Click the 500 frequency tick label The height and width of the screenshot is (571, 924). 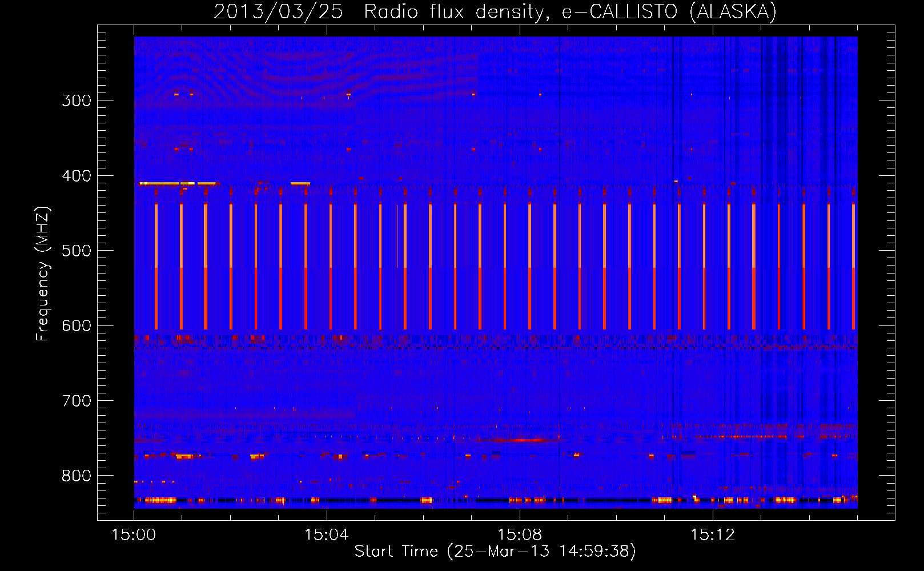pos(77,251)
